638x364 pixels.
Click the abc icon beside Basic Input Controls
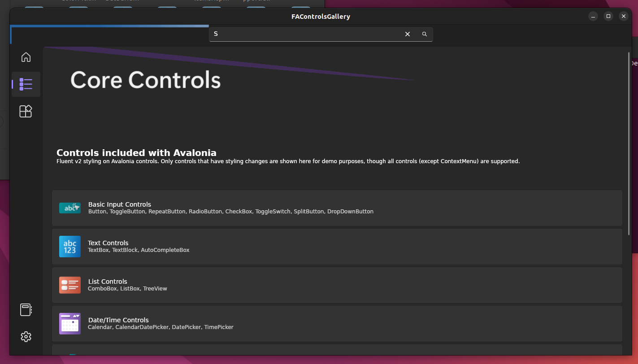pyautogui.click(x=69, y=208)
